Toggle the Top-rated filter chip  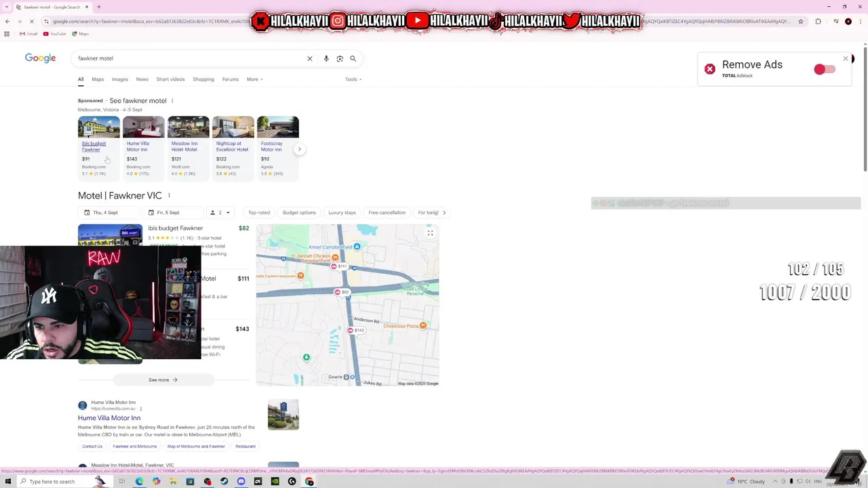[259, 213]
